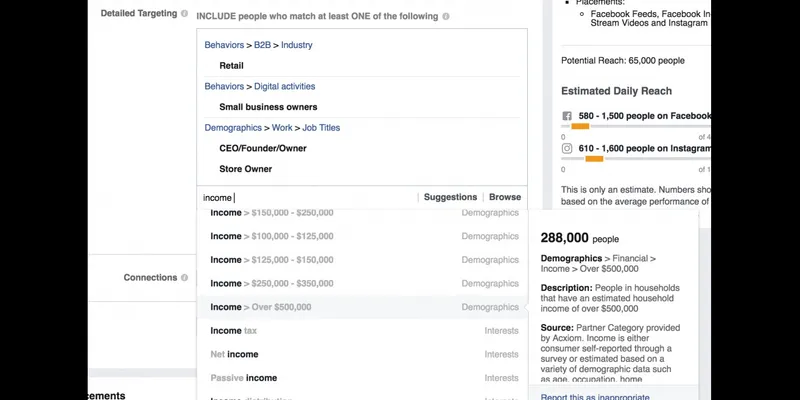Click the B2B breadcrumb link
This screenshot has width=800, height=400.
tap(262, 45)
